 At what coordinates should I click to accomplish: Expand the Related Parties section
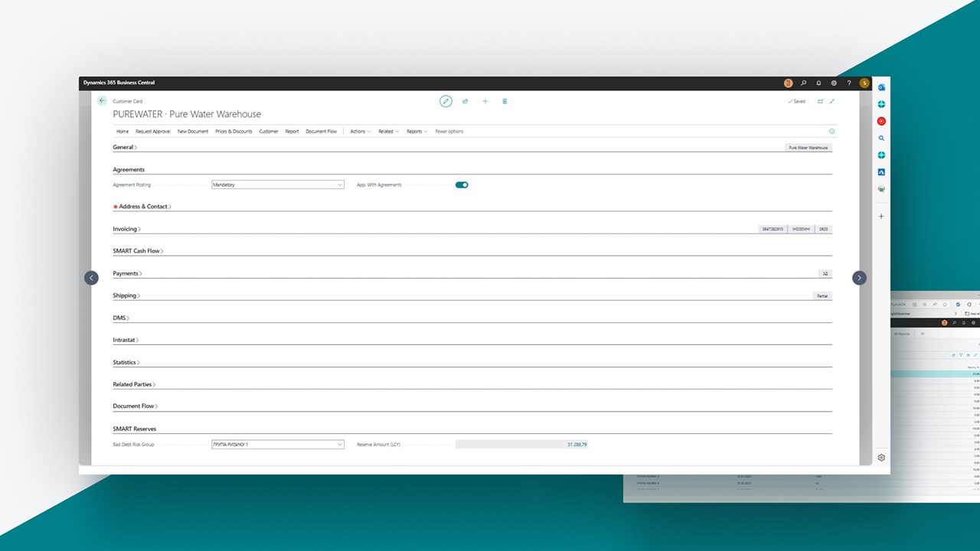[134, 384]
